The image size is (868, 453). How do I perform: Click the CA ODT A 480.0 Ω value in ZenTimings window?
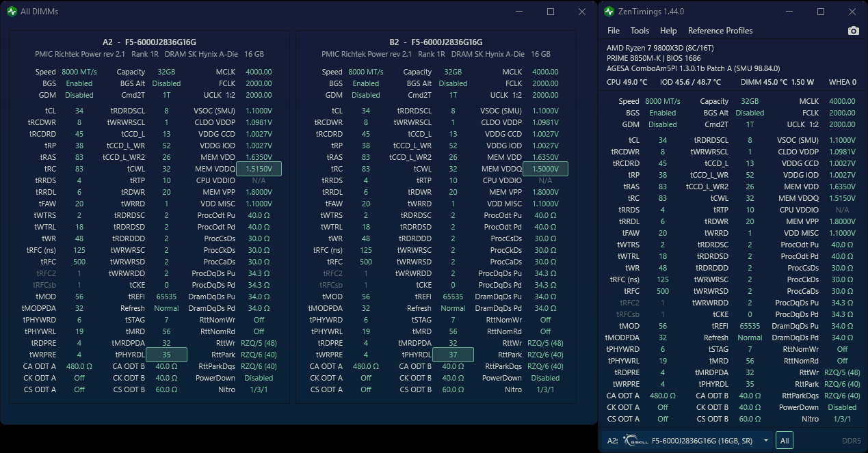tap(663, 396)
